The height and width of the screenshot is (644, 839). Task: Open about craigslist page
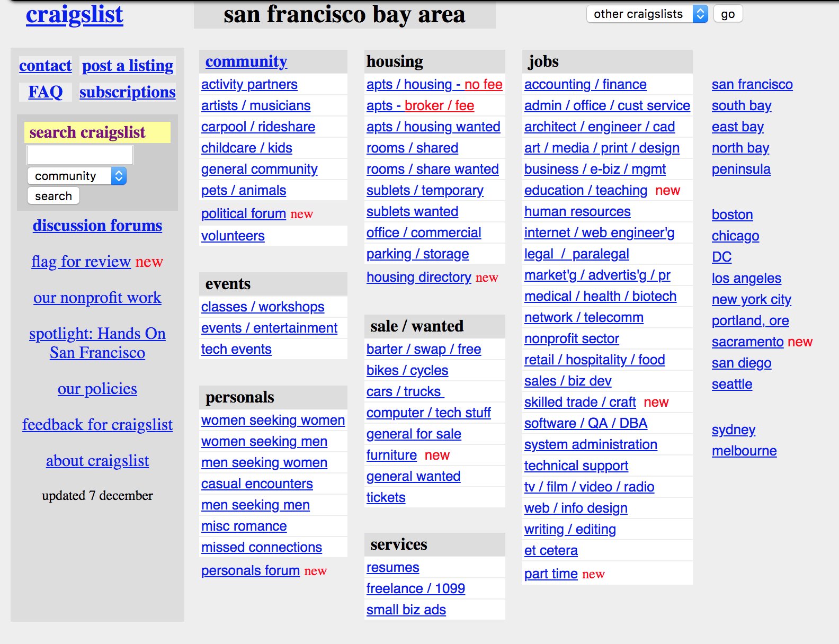97,461
